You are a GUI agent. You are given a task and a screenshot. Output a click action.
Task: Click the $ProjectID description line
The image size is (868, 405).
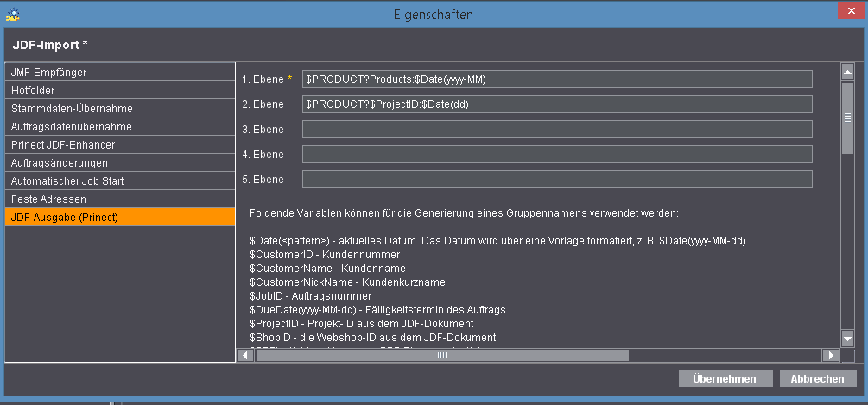[362, 323]
